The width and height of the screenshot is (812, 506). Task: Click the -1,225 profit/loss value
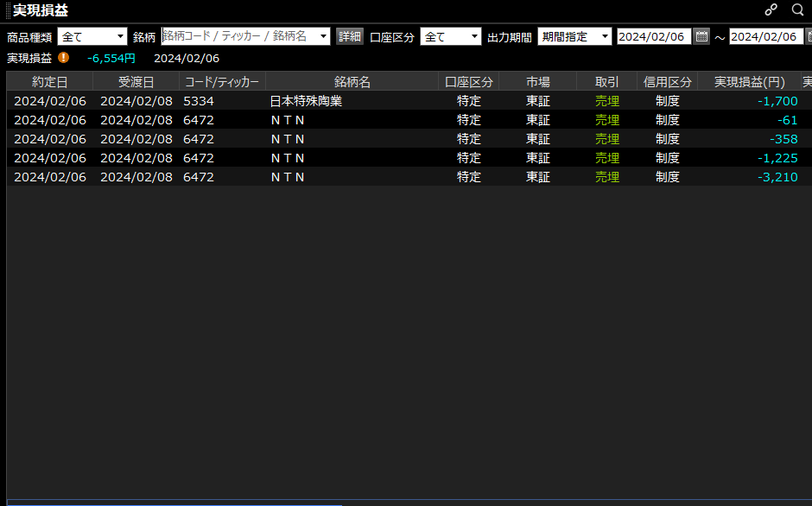[777, 158]
